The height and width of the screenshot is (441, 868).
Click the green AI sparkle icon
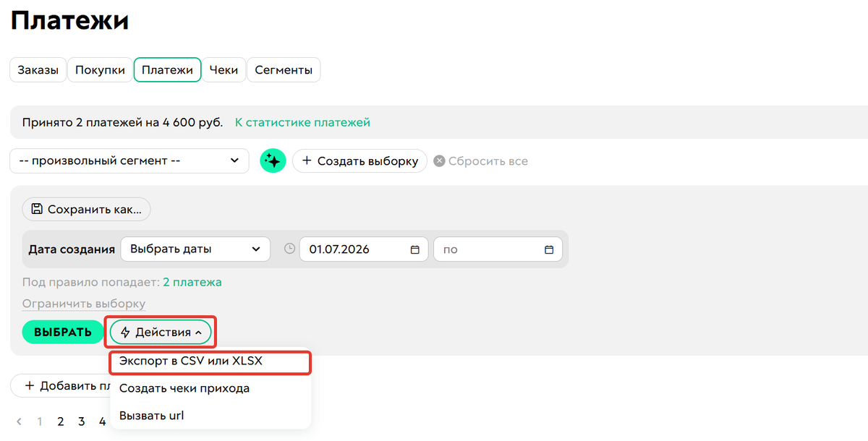point(273,160)
